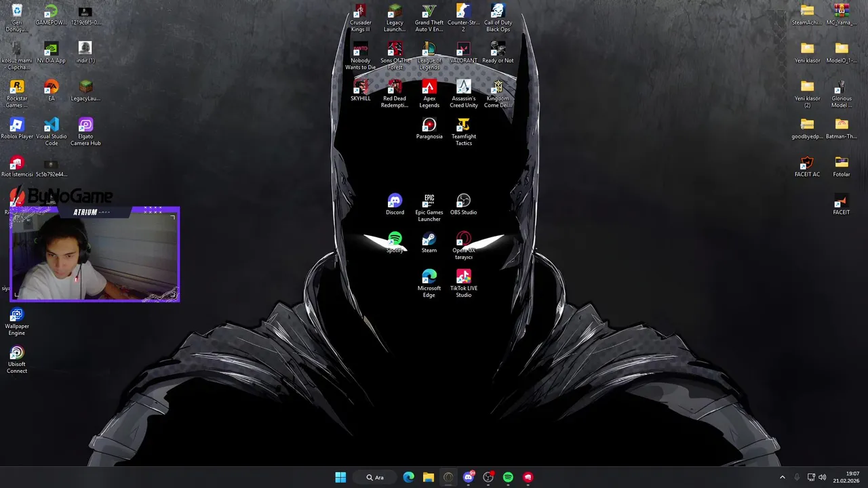Select the goodbyedp zipped folder
Viewport: 868px width, 488px height.
[x=807, y=128]
